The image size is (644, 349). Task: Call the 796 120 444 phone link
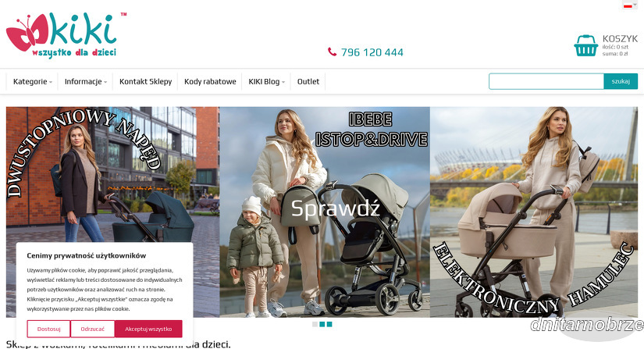click(372, 52)
